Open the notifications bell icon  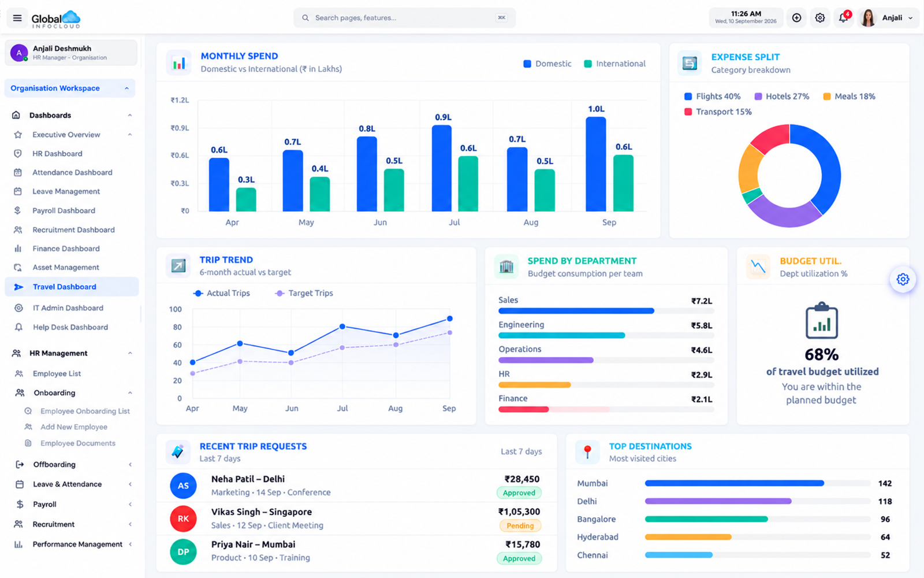tap(843, 18)
